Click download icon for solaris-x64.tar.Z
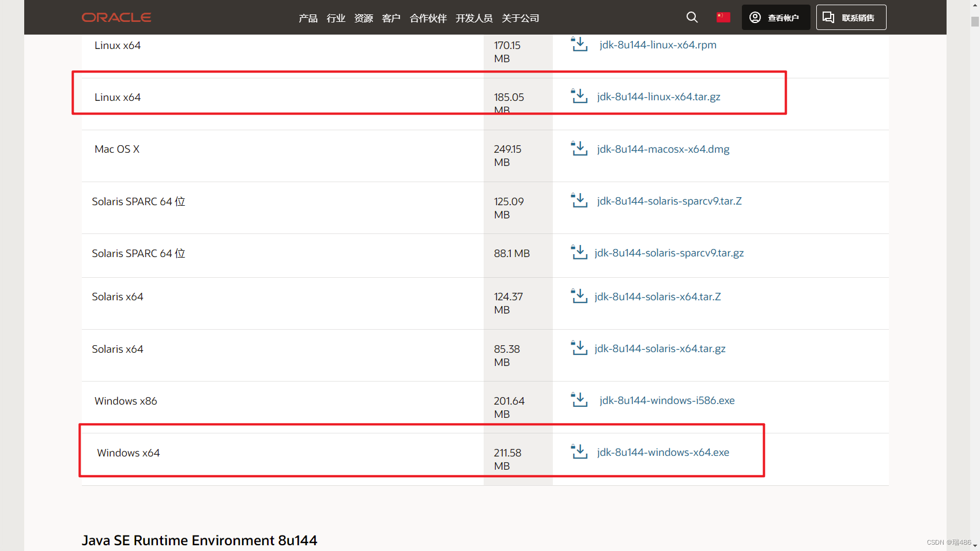 tap(579, 296)
